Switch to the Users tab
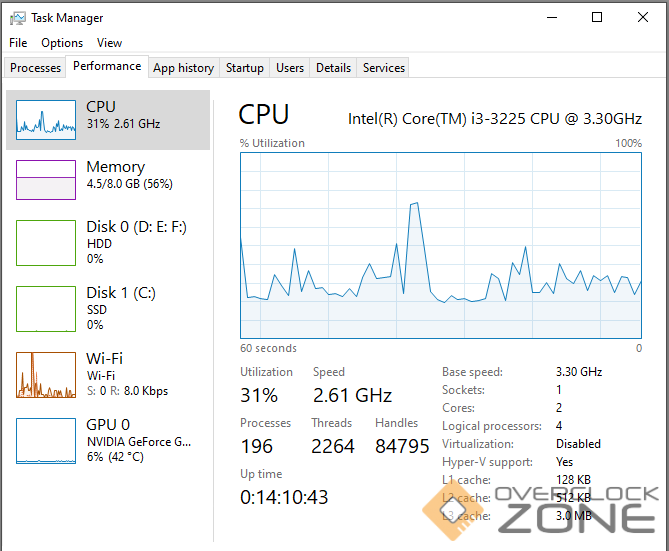The height and width of the screenshot is (551, 669). pos(290,68)
